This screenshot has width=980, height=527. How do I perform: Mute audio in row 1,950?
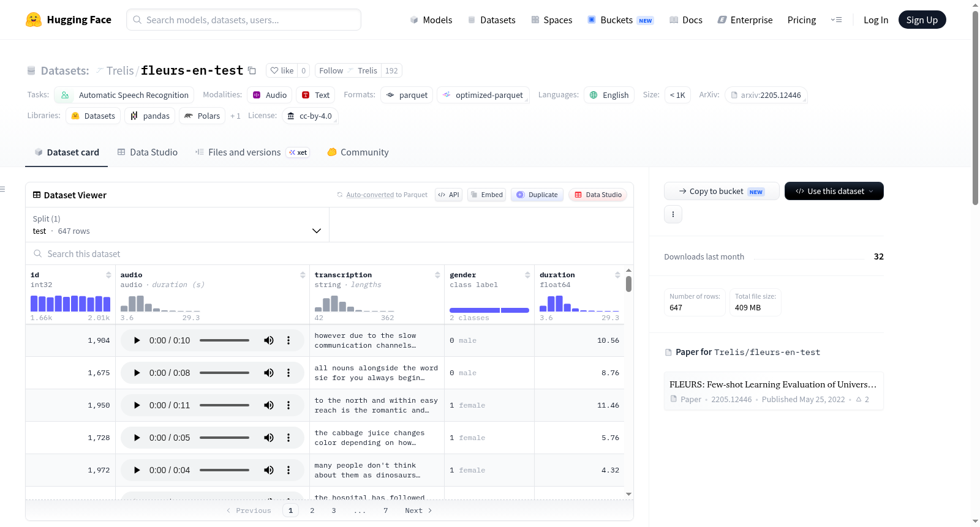tap(269, 405)
